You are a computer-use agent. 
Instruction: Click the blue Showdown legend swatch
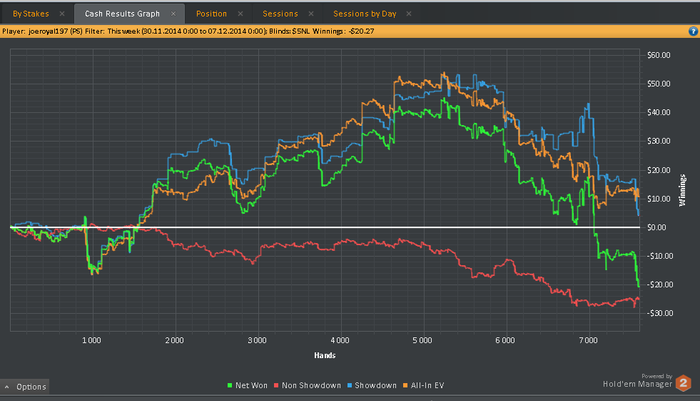[x=350, y=385]
